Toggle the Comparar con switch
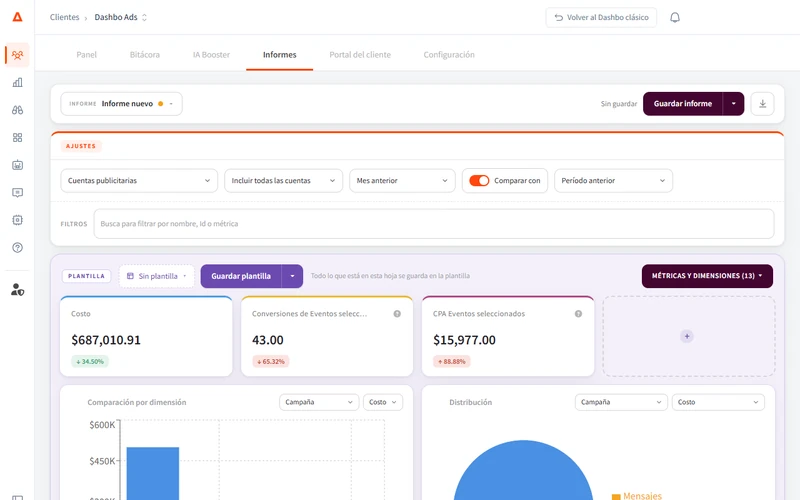This screenshot has width=800, height=500. click(479, 181)
